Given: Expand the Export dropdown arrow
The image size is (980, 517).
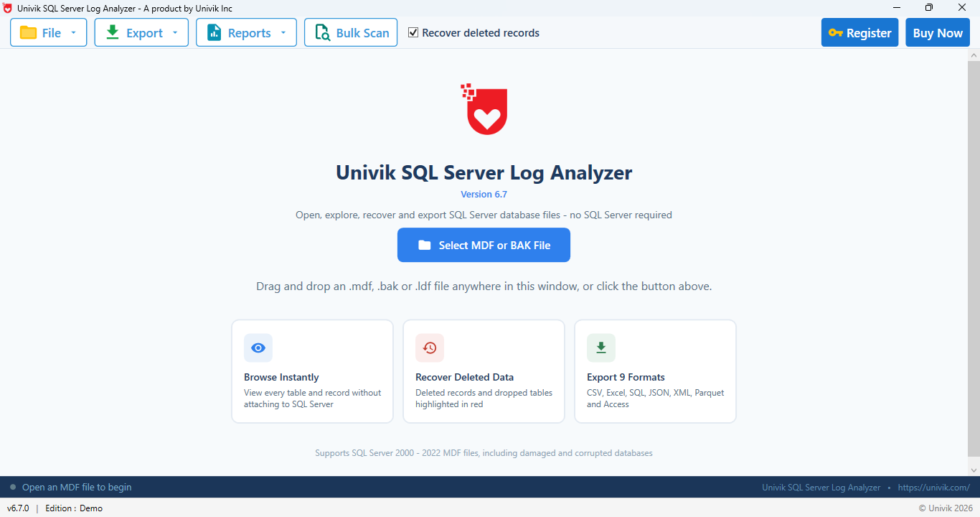Looking at the screenshot, I should point(175,32).
